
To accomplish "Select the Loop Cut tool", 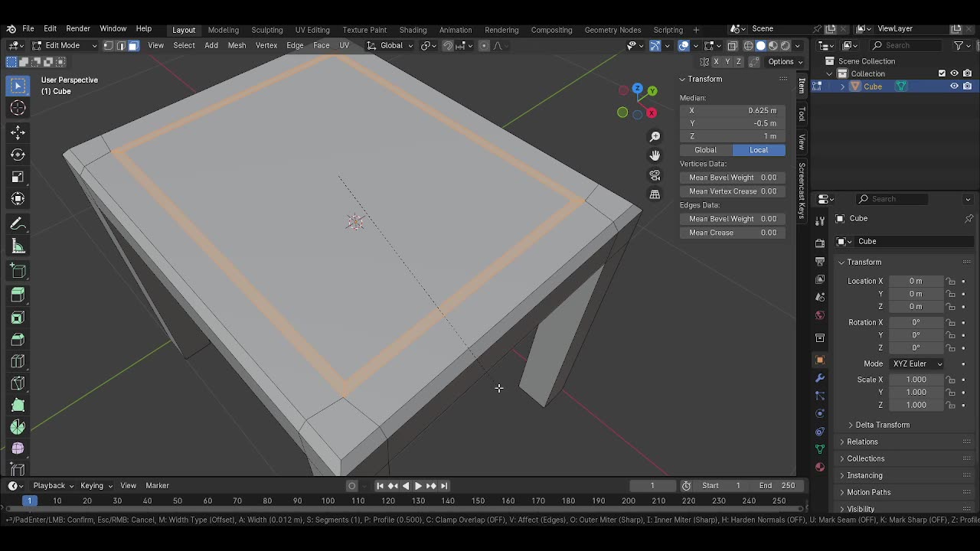I will (18, 361).
